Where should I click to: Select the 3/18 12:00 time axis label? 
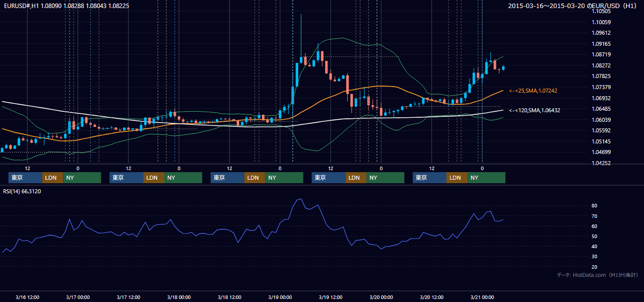coord(229,297)
